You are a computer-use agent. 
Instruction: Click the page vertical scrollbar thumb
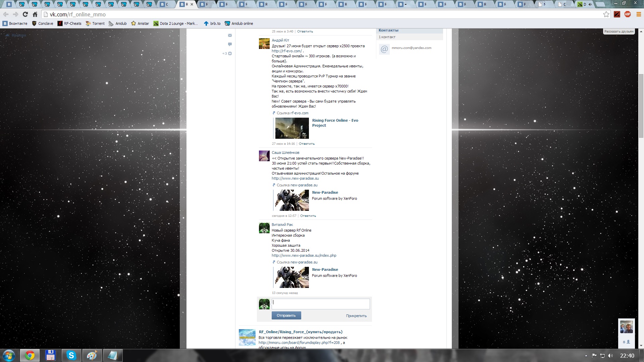point(641,106)
